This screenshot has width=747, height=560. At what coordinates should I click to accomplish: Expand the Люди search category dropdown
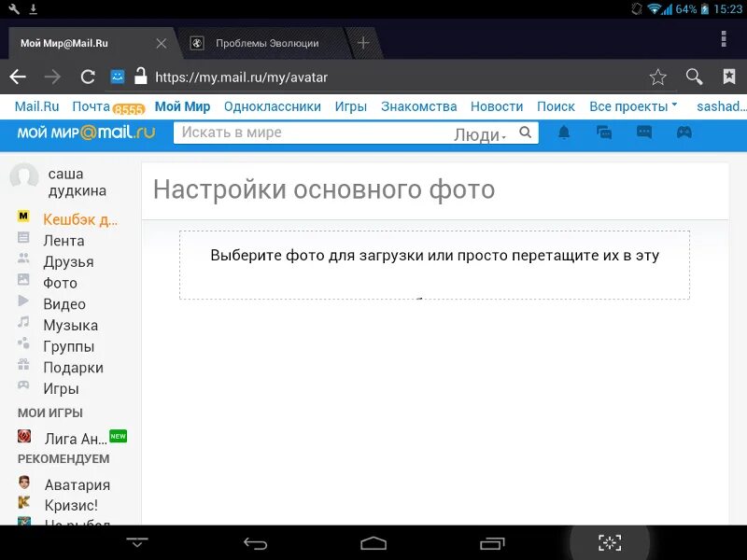click(x=480, y=134)
